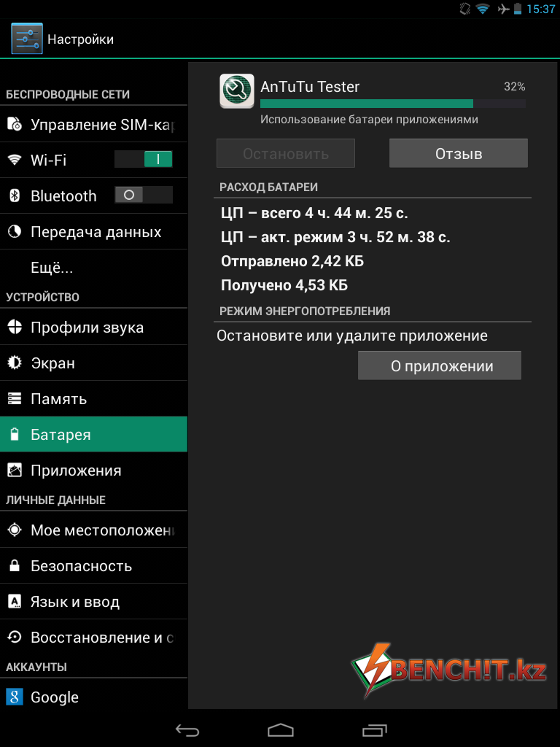Tap the Android home navigation icon

281,729
